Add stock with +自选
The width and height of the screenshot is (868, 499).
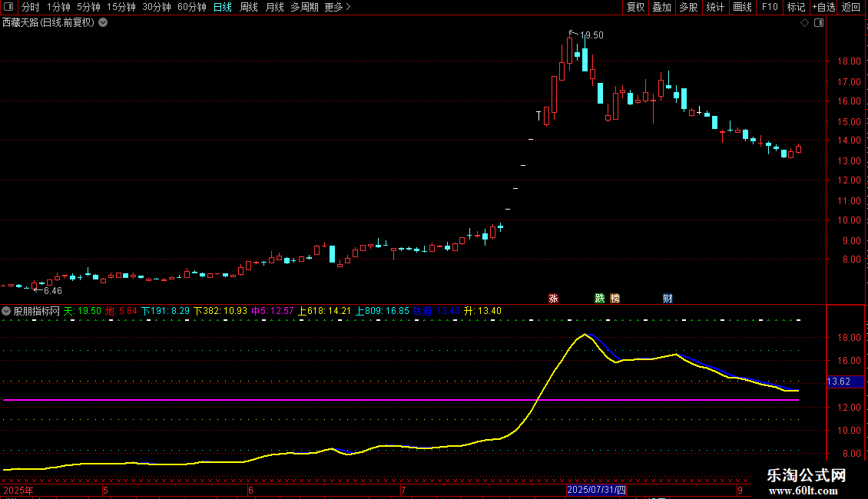[823, 7]
